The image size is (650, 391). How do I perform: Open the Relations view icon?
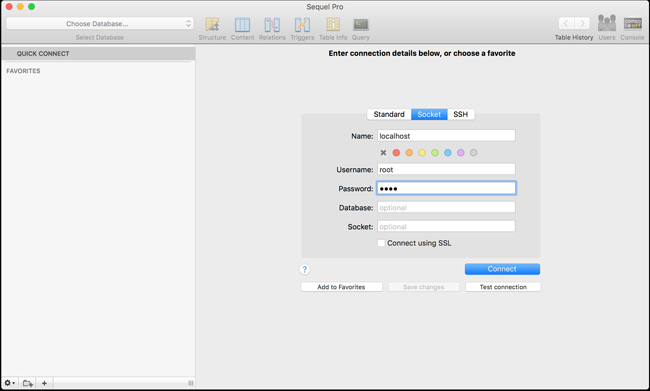coord(272,25)
